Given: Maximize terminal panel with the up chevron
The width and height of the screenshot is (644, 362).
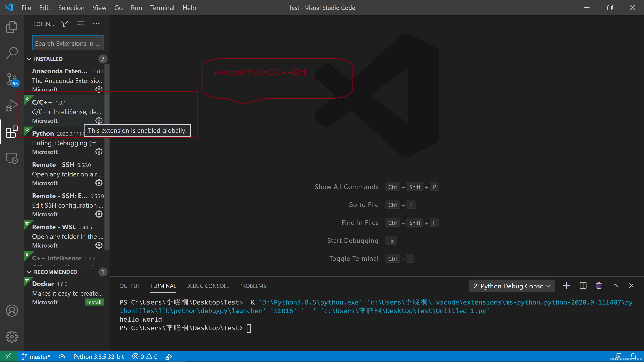Looking at the screenshot, I should pyautogui.click(x=615, y=286).
